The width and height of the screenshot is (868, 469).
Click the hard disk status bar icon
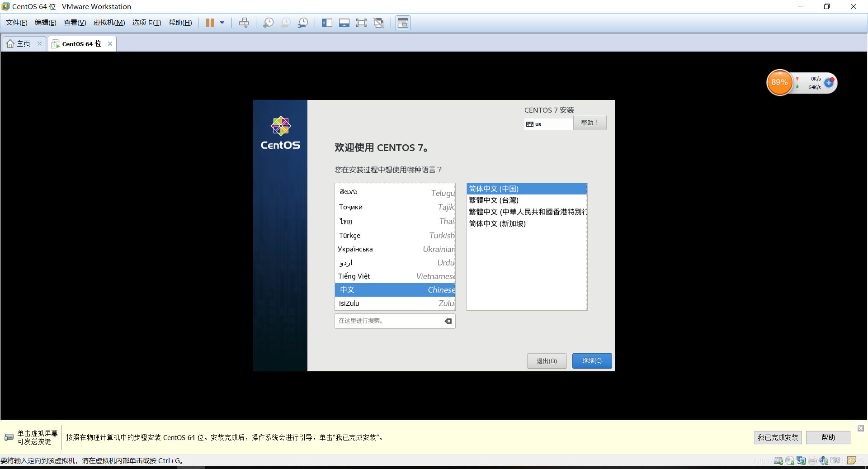778,460
